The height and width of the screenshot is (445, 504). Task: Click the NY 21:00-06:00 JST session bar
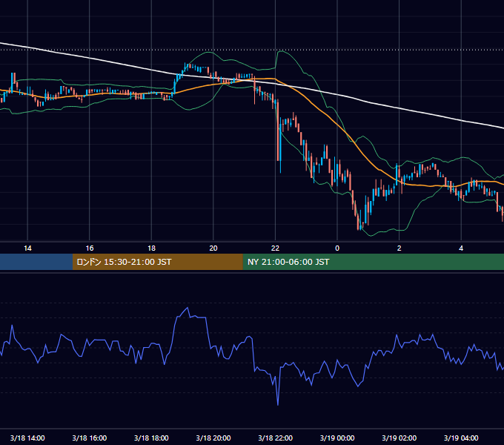tap(373, 262)
